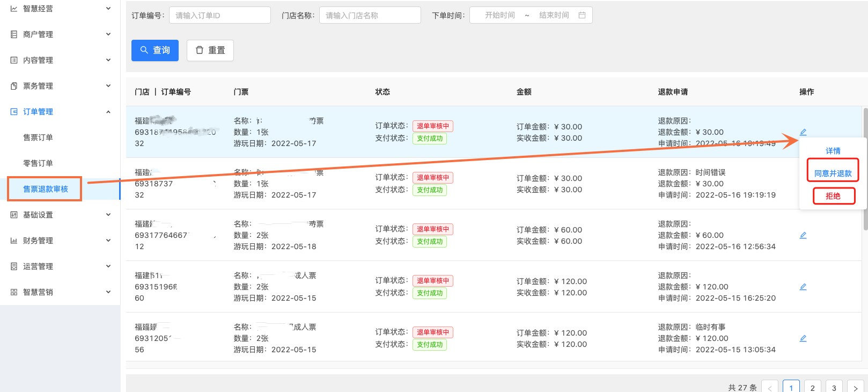Image resolution: width=868 pixels, height=392 pixels.
Task: Choose 详情 in the action popup
Action: point(833,151)
